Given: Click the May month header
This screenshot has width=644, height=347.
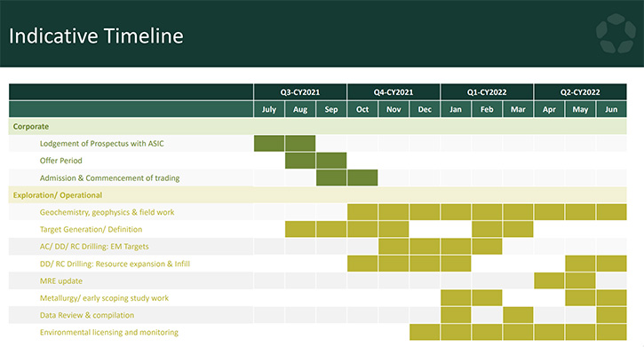Looking at the screenshot, I should [x=580, y=109].
